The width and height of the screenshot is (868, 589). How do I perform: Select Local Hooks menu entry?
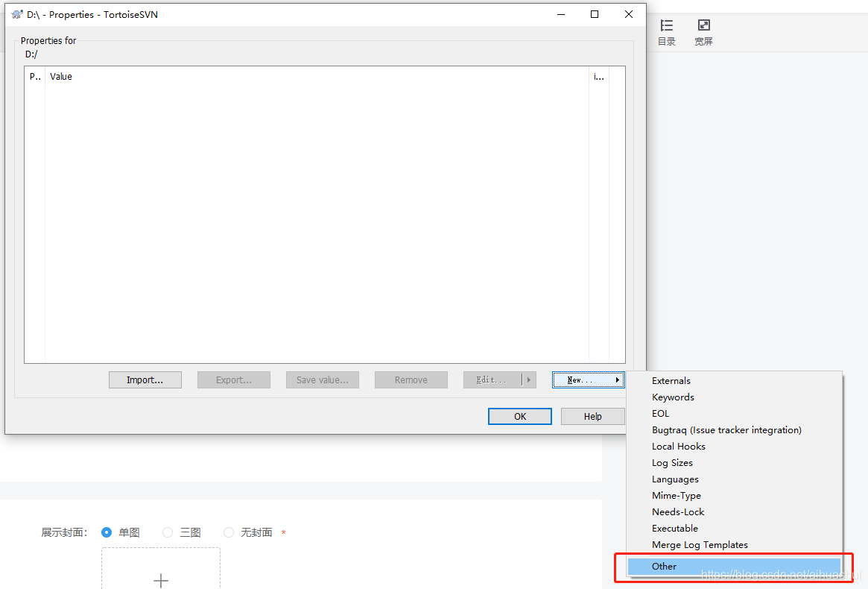coord(735,447)
